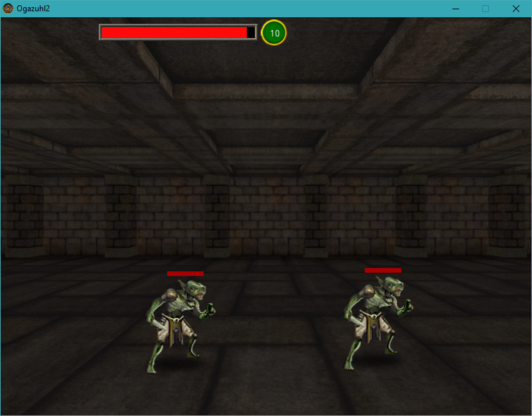Click the leftmost brick pillar on back wall
The width and height of the screenshot is (532, 416).
[22, 216]
